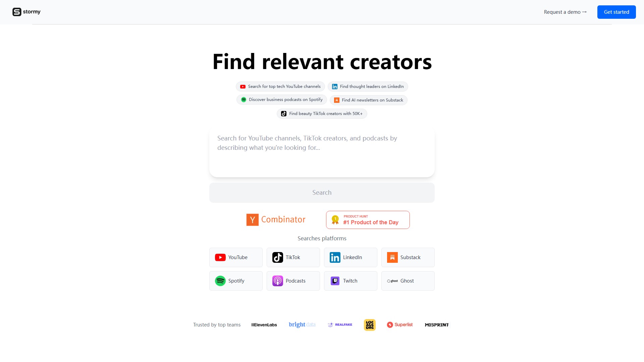
Task: Select the YouTube platform icon
Action: point(220,257)
